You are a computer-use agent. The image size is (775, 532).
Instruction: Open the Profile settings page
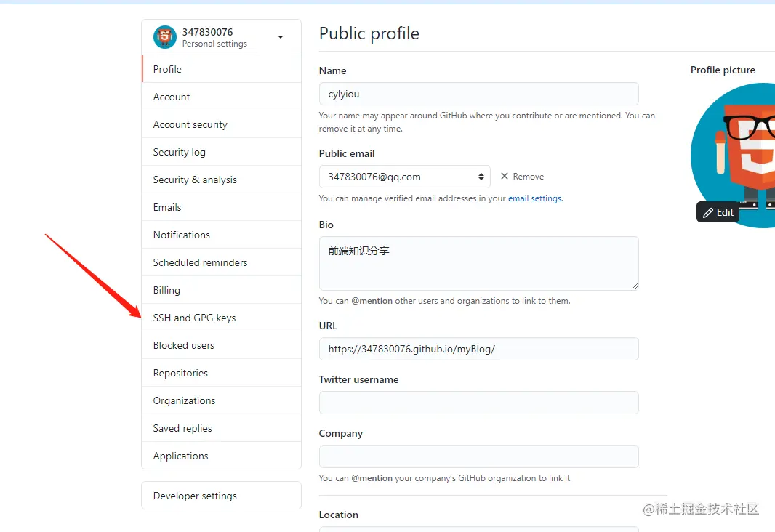tap(222, 69)
